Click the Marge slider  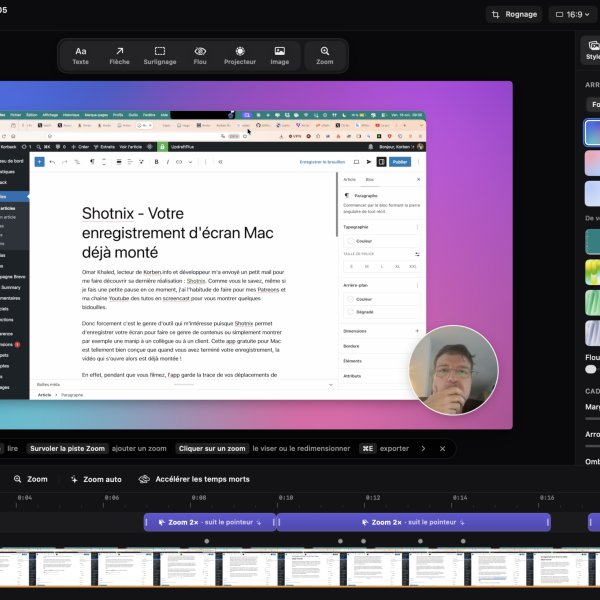[592, 419]
